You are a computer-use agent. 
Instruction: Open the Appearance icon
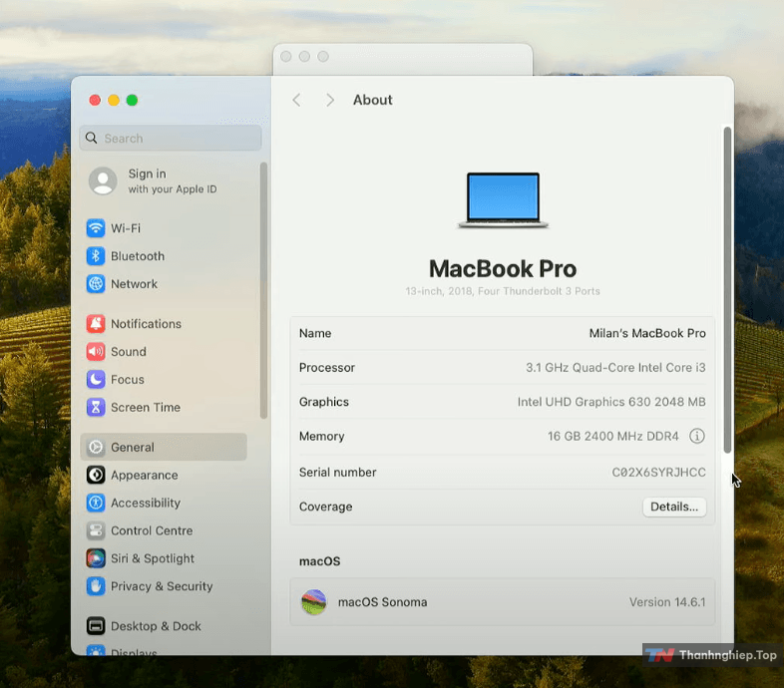[x=96, y=475]
